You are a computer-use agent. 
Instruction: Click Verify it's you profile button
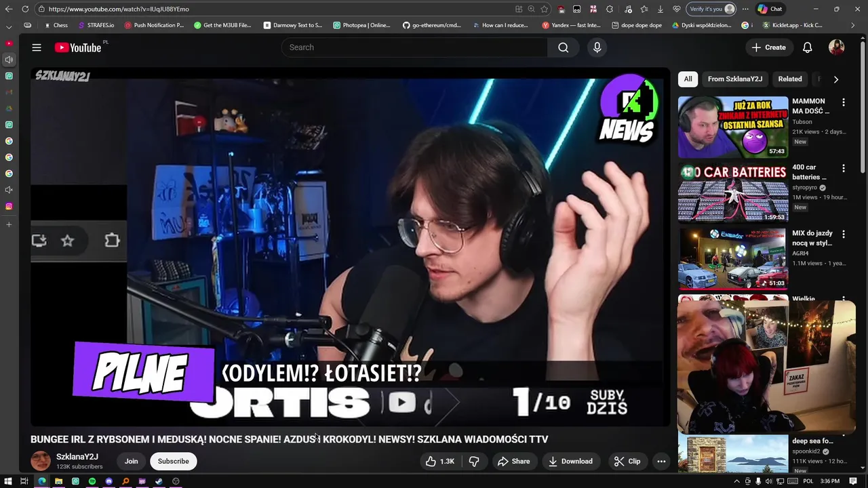[711, 9]
